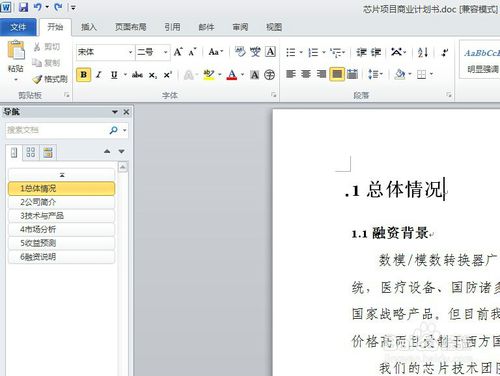Open the 文件 menu tab

[18, 27]
